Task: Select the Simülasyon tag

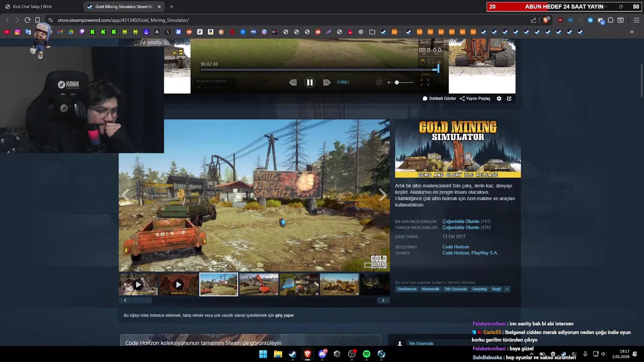Action: point(407,289)
